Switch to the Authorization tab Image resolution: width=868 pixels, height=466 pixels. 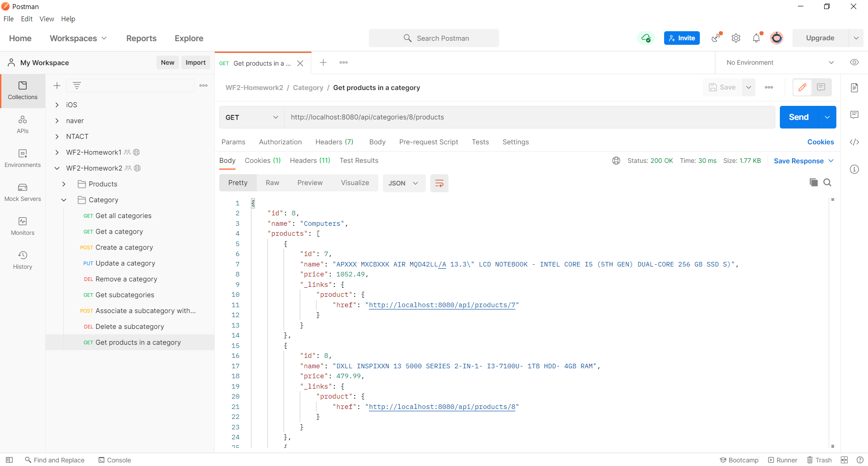point(280,142)
